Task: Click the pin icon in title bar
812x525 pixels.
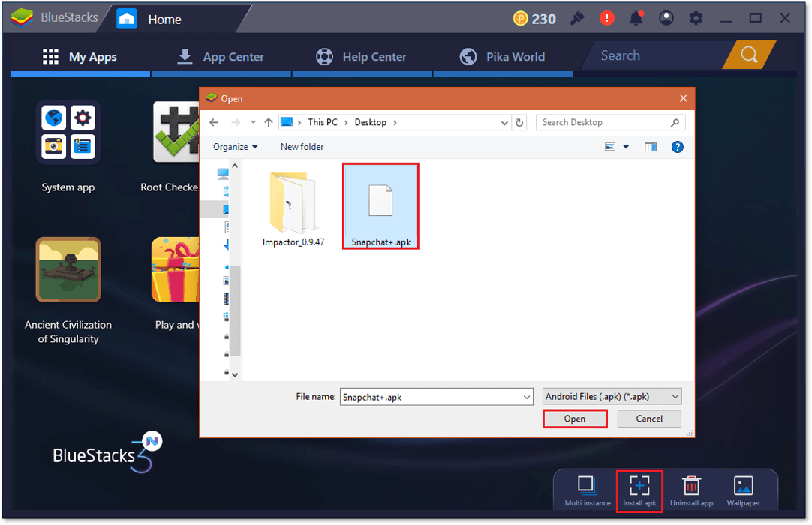Action: coord(577,18)
